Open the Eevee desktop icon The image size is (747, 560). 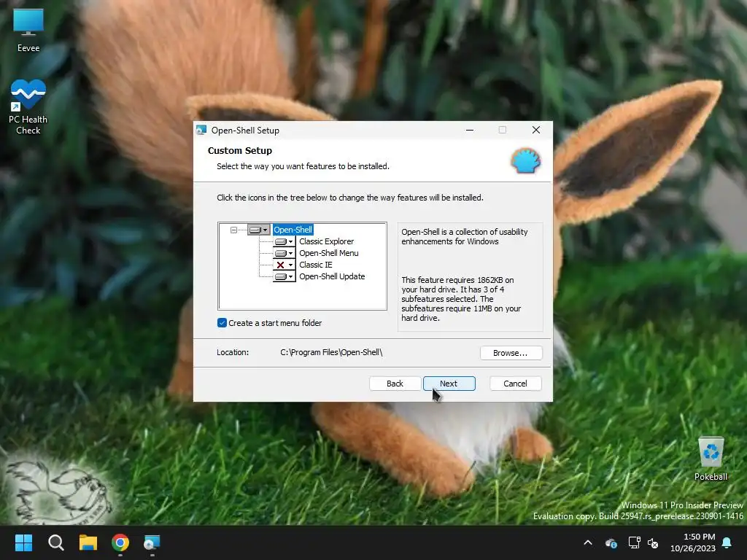(28, 30)
